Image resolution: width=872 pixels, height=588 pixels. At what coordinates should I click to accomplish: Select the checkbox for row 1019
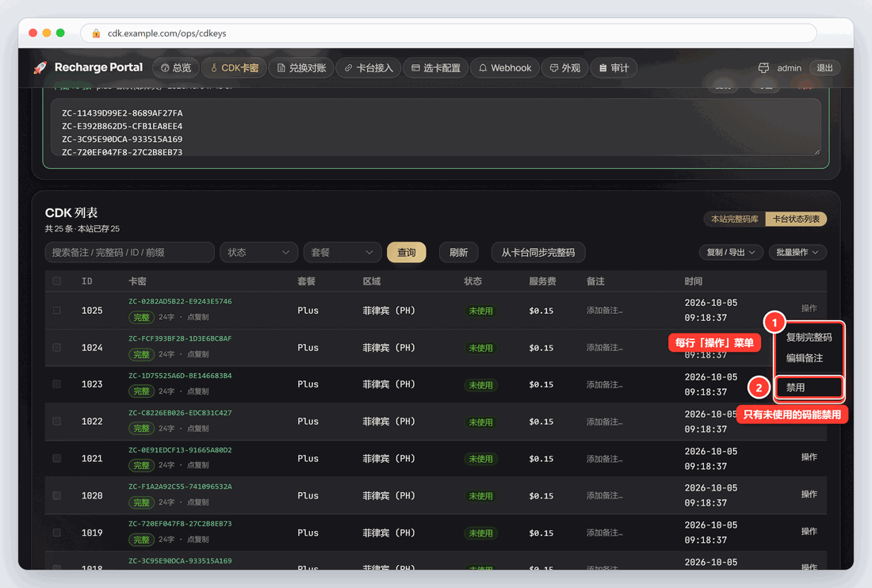[57, 533]
